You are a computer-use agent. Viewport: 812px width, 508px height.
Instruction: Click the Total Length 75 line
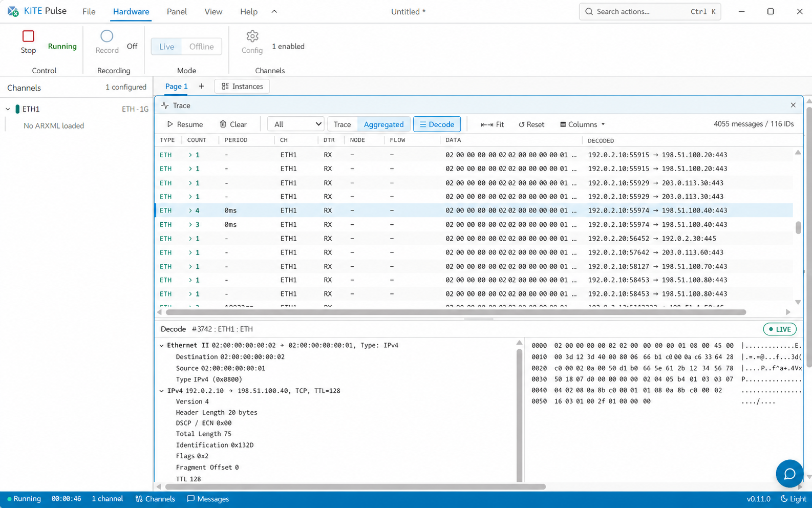[203, 434]
